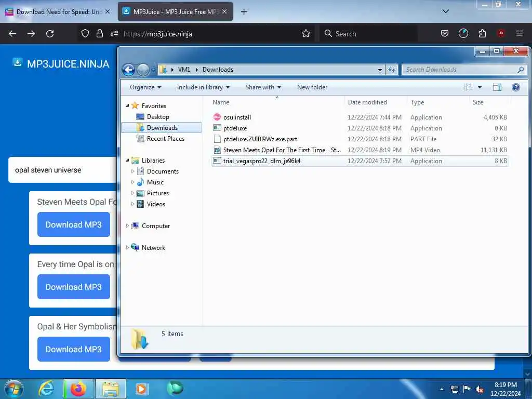
Task: Open Firefox hamburger application menu
Action: pyautogui.click(x=520, y=33)
